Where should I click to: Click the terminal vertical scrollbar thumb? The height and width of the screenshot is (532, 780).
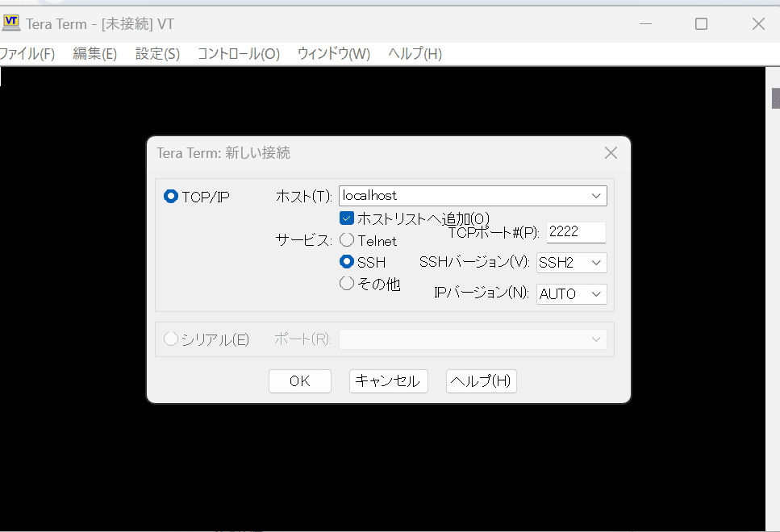coord(775,98)
